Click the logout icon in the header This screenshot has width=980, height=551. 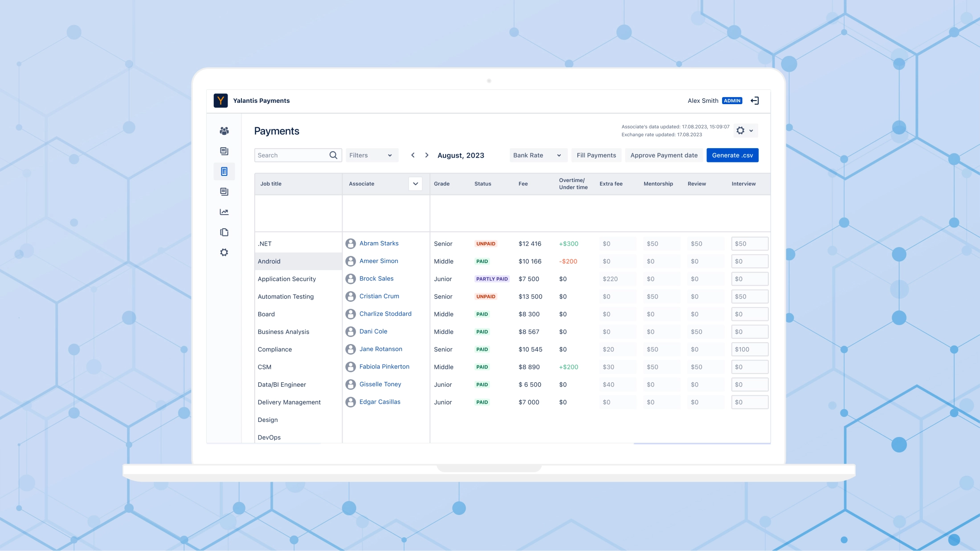point(755,101)
